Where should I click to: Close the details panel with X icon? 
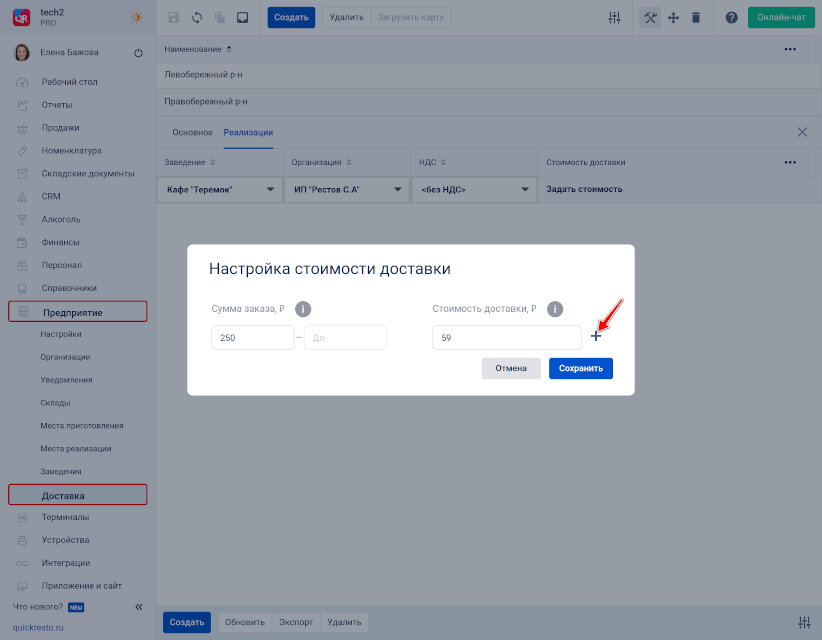pos(802,132)
